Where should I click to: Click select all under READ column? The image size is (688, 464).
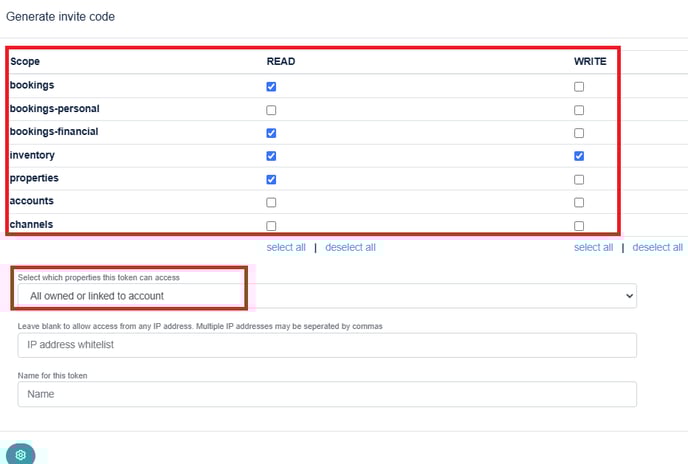[286, 247]
